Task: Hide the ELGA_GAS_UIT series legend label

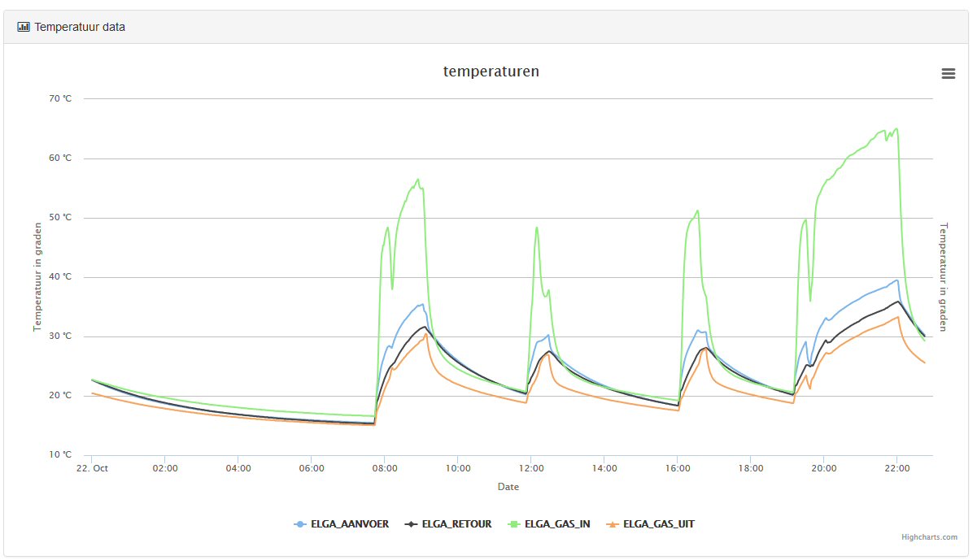Action: [x=658, y=524]
